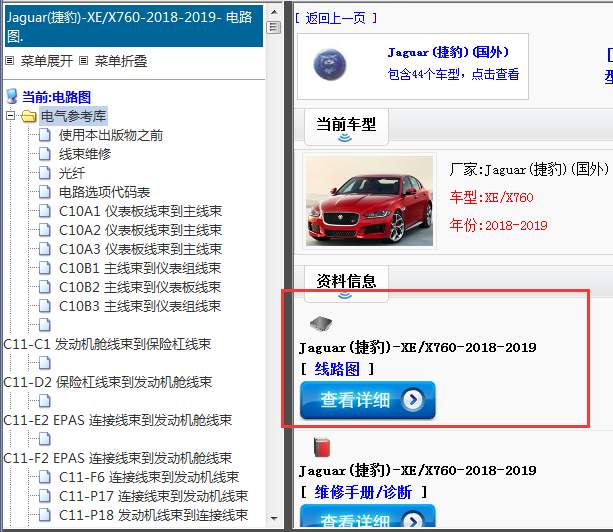Screen dimensions: 613x532
Task: Open C10B1 主线束到仪表组线束
Action: 140,268
